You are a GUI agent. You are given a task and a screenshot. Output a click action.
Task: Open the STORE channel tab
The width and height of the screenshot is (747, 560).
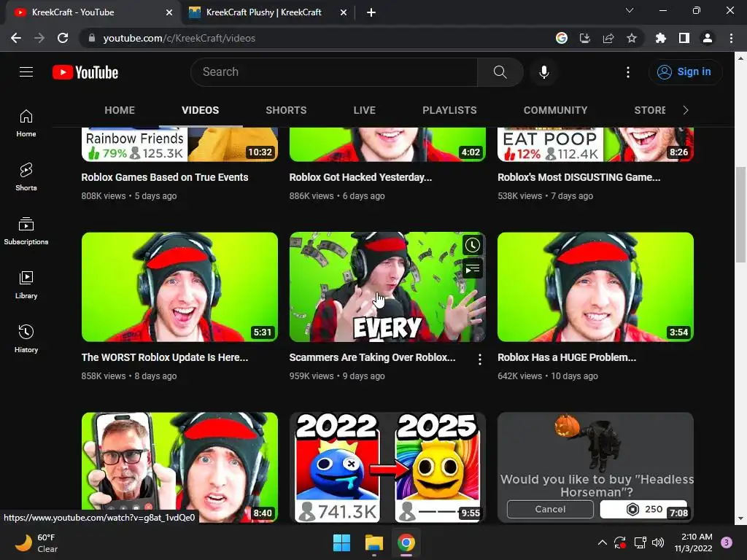point(650,110)
